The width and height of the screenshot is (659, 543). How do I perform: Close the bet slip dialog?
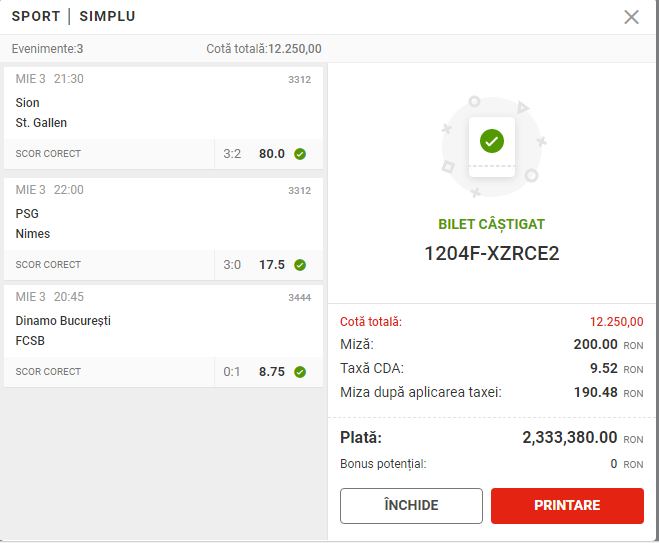pyautogui.click(x=631, y=17)
